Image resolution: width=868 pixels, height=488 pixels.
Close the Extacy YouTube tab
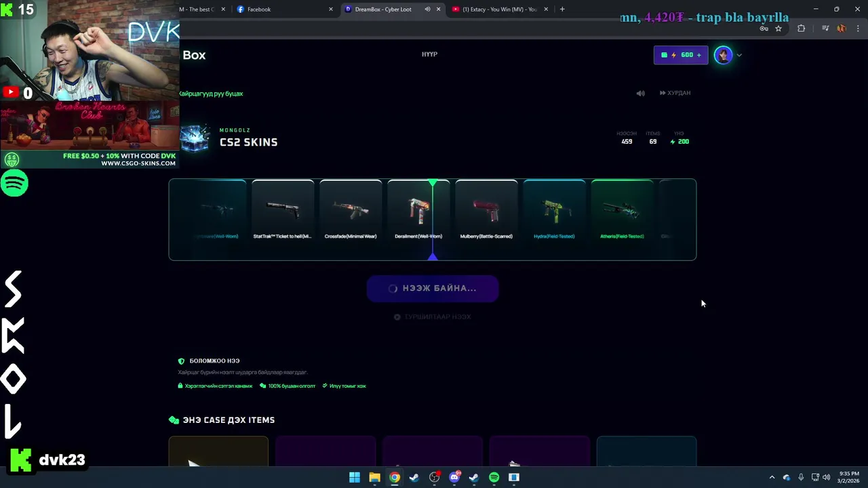(546, 9)
